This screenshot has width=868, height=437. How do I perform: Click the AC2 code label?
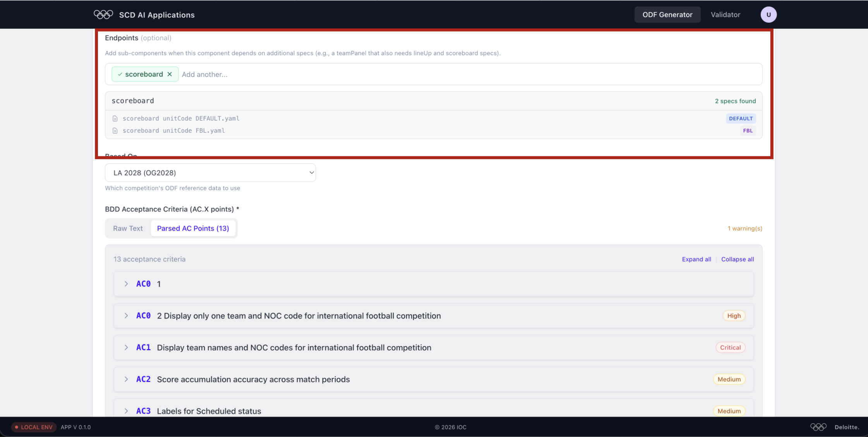[x=143, y=379]
